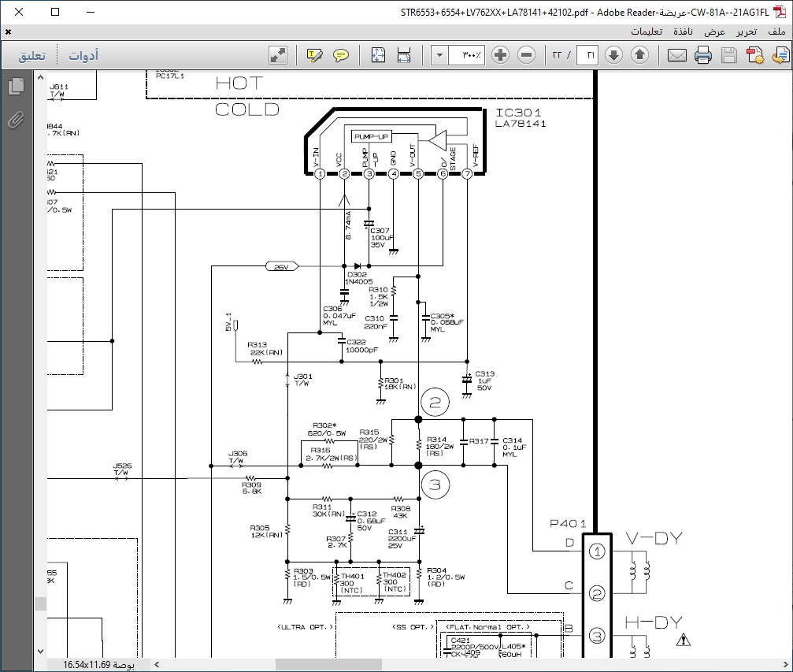Open the تعليق (Comment) pane
Screen dimensions: 793x672
[31, 54]
